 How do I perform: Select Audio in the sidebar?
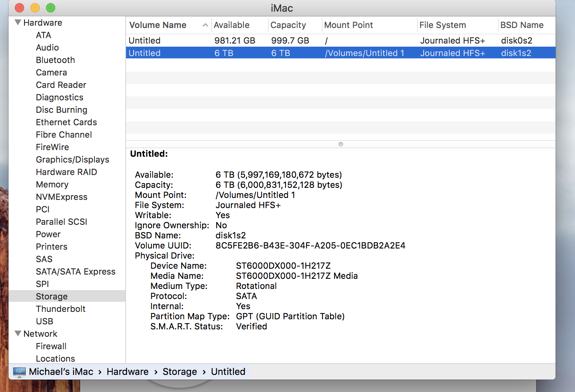pyautogui.click(x=47, y=47)
